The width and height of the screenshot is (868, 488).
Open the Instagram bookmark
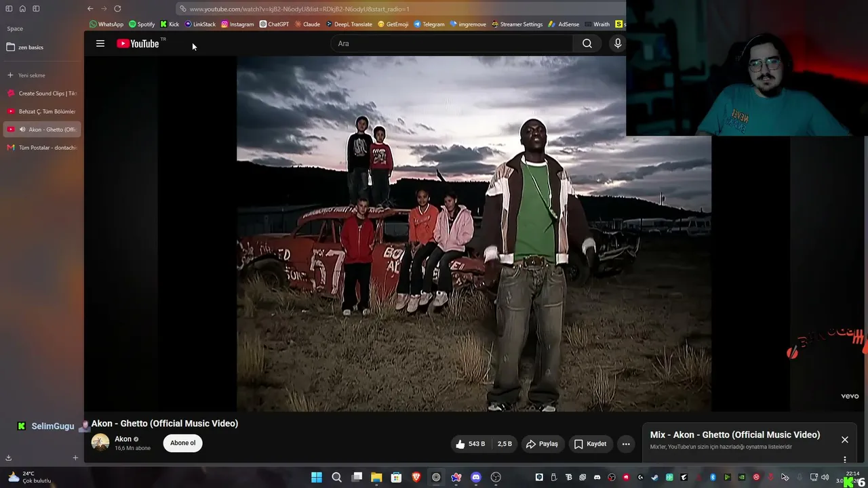[237, 24]
